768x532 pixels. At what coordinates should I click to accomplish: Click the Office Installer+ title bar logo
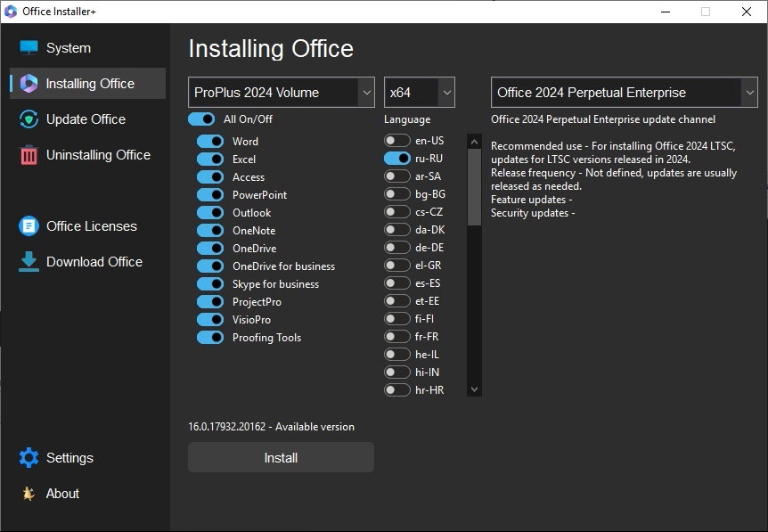11,12
